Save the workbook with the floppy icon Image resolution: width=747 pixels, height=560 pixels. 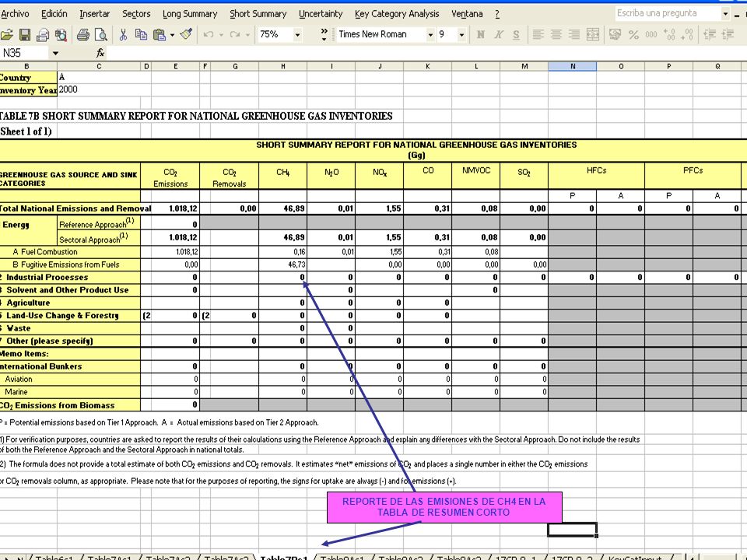click(25, 34)
